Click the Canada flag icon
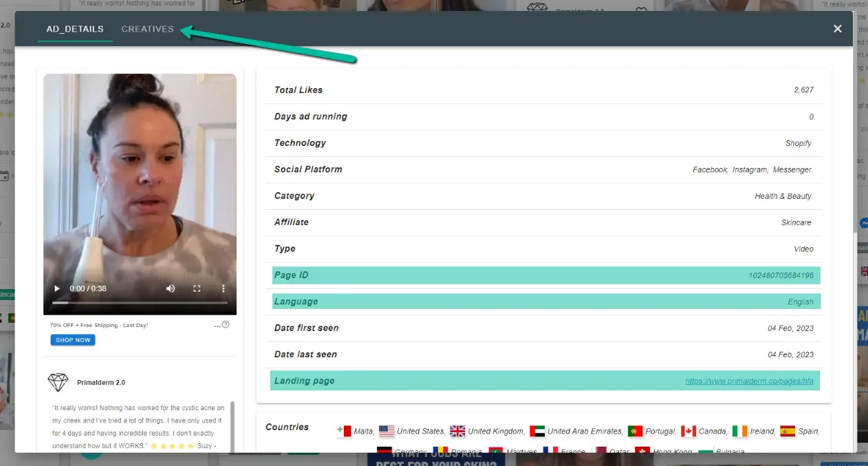868x466 pixels. pos(688,432)
